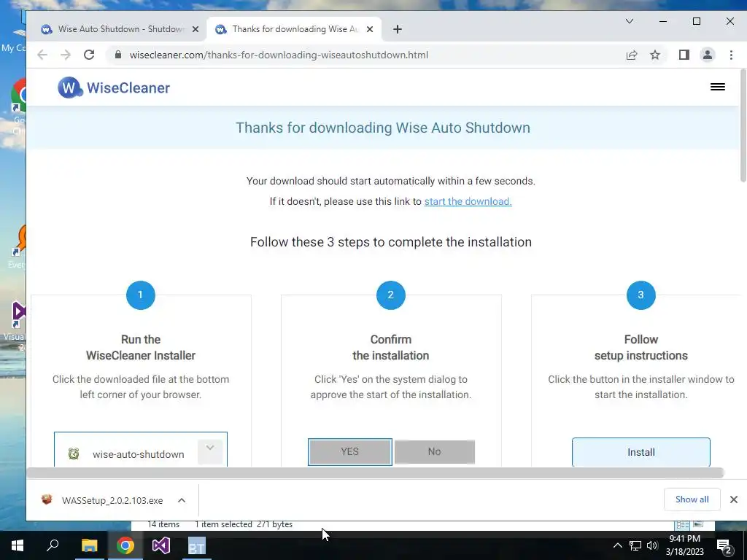Open Chrome profile menu
Image resolution: width=747 pixels, height=560 pixels.
[708, 55]
